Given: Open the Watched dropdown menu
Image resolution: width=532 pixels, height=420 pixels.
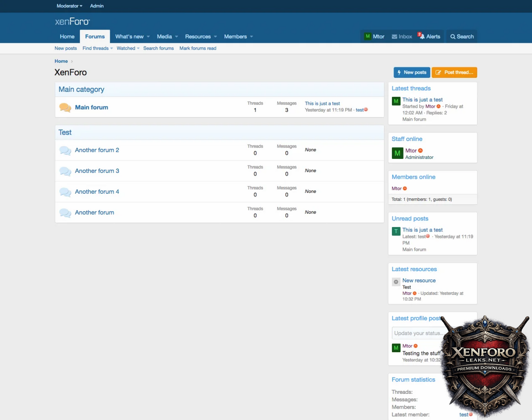Looking at the screenshot, I should click(138, 48).
